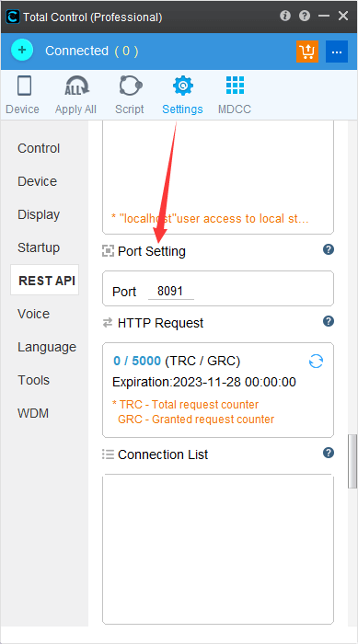358x644 pixels.
Task: Click the Total Control app logo
Action: point(13,17)
